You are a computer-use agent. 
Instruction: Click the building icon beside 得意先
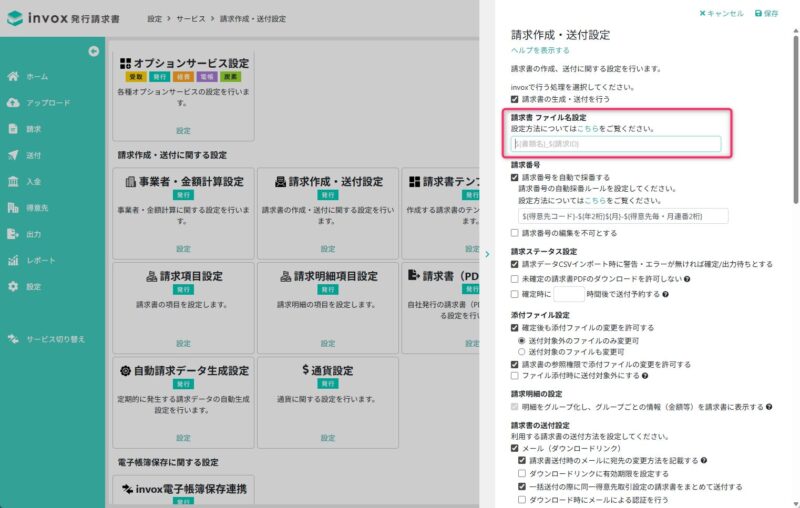click(x=13, y=208)
